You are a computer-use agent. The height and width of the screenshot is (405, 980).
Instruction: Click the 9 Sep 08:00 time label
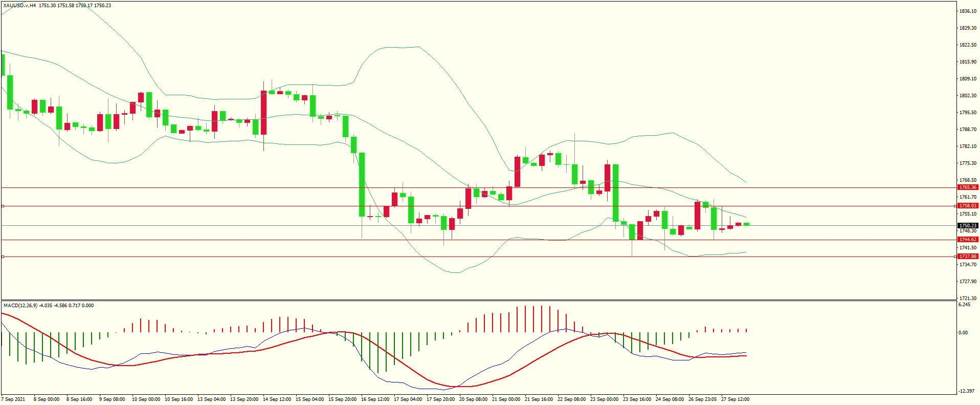(112, 399)
